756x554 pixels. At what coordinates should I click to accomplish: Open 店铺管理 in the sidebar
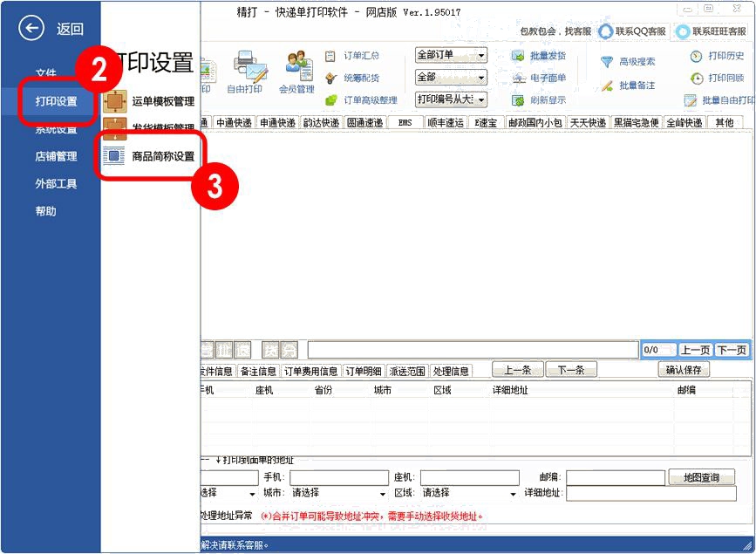point(56,156)
